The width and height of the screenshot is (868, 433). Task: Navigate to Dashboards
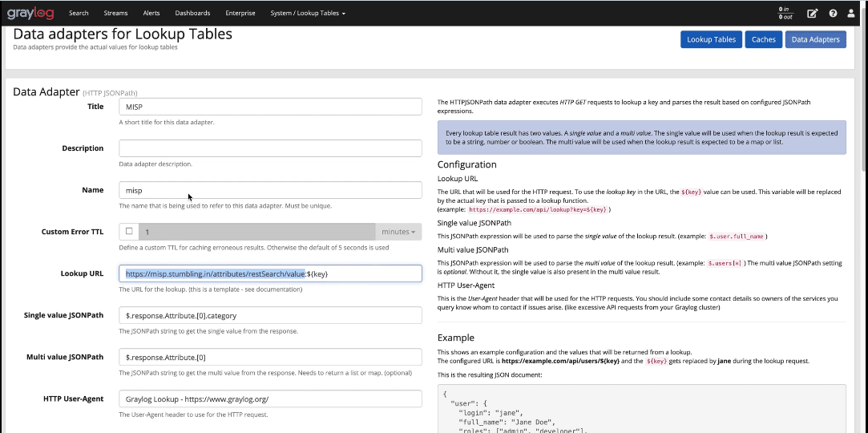(192, 14)
